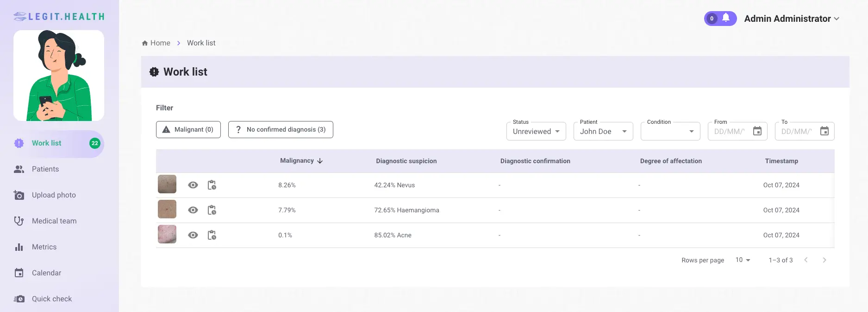Click the eye icon for Haemangioma row
The image size is (868, 312).
pos(193,210)
